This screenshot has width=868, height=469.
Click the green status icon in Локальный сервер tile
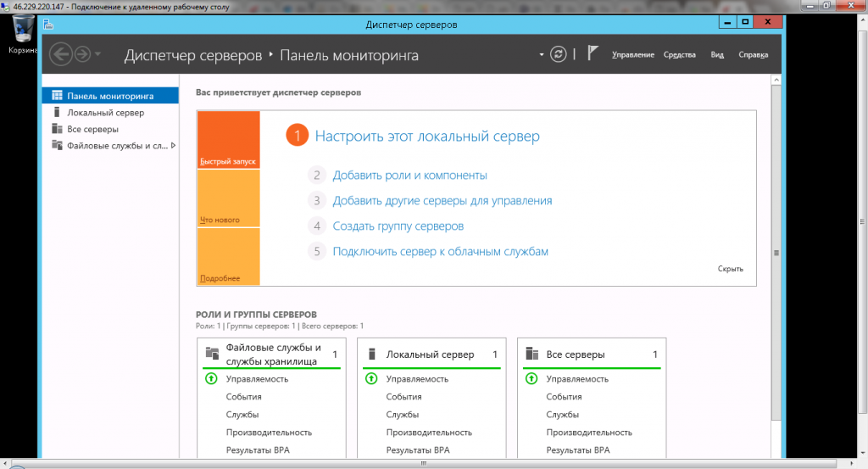[371, 379]
